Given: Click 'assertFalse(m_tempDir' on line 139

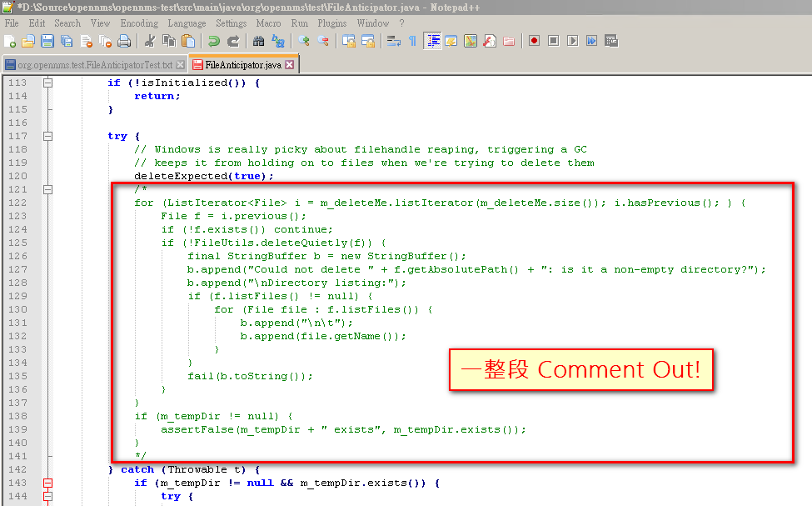Looking at the screenshot, I should [231, 429].
